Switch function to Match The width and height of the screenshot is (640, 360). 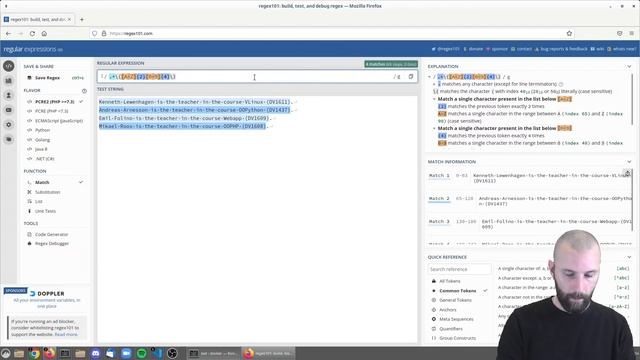[x=42, y=182]
